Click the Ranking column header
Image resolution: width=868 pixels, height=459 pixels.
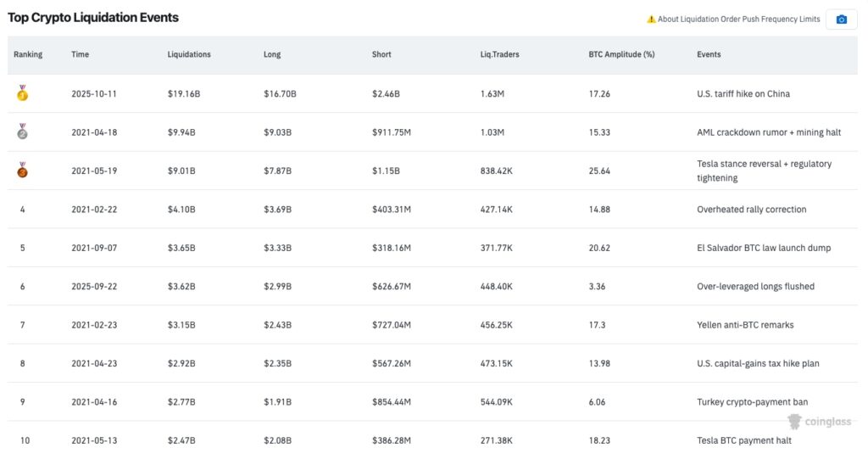tap(28, 54)
